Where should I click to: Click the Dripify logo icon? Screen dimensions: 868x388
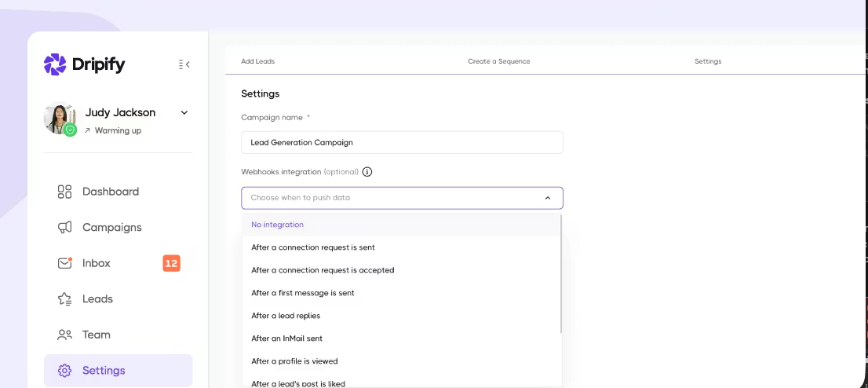pos(55,64)
